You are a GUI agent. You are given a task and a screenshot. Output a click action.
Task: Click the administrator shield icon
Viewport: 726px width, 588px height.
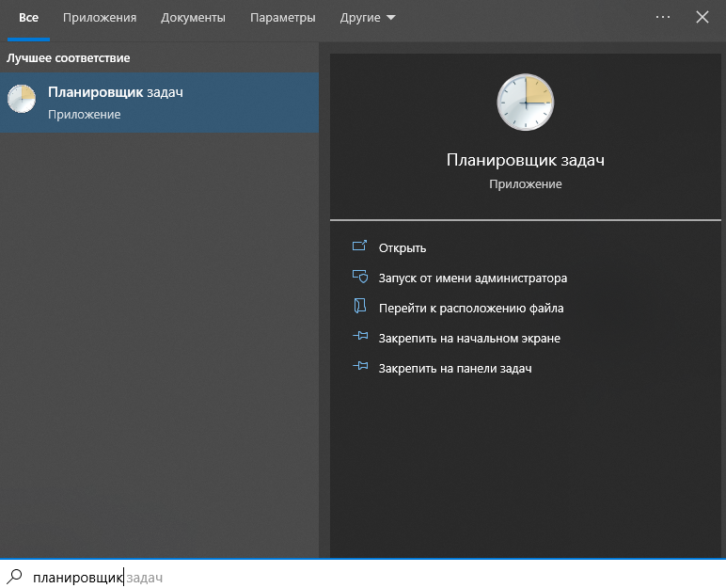coord(360,277)
